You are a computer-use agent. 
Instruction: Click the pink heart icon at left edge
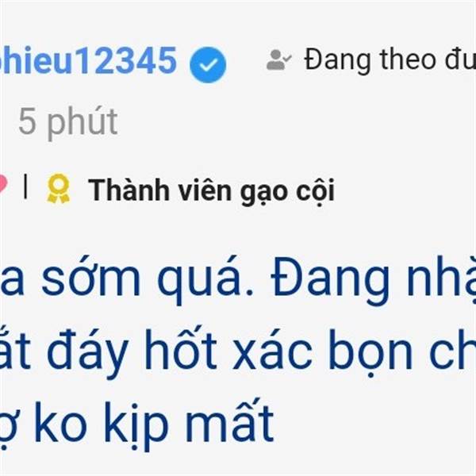pos(2,183)
